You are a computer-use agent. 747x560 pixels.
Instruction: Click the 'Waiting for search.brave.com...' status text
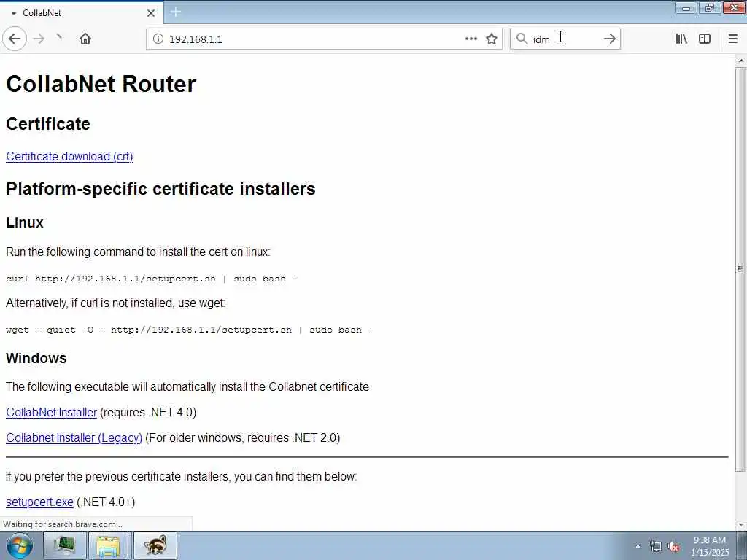coord(63,524)
